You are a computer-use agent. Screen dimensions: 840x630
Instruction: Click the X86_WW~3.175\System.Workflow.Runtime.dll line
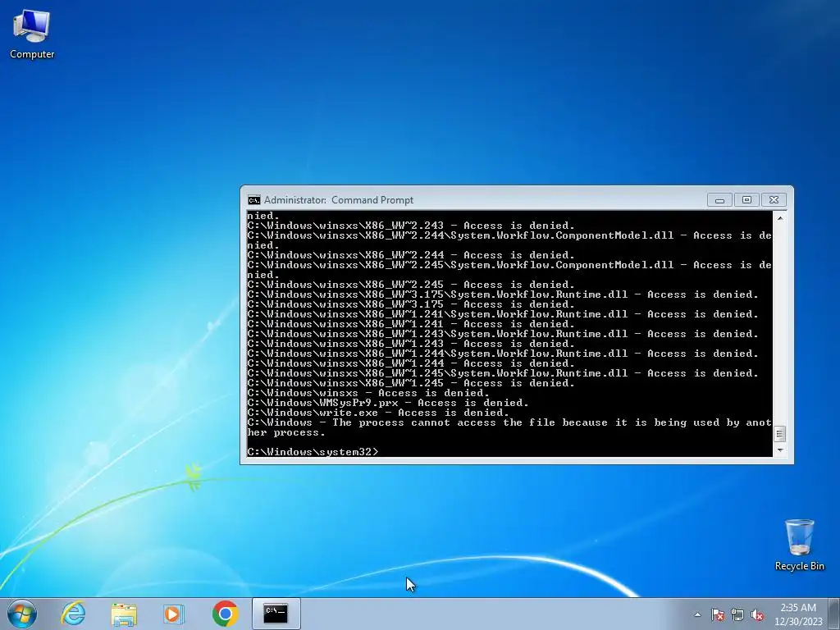point(503,294)
